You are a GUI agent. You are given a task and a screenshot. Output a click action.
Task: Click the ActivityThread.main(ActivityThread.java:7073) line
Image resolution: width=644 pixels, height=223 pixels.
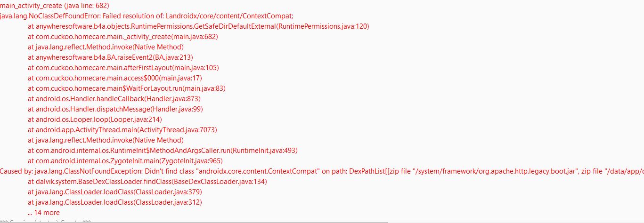pos(122,130)
